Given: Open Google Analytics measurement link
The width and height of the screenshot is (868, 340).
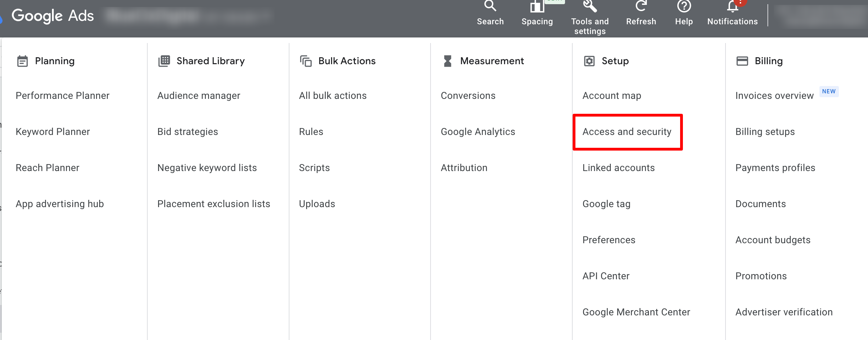Looking at the screenshot, I should 478,132.
